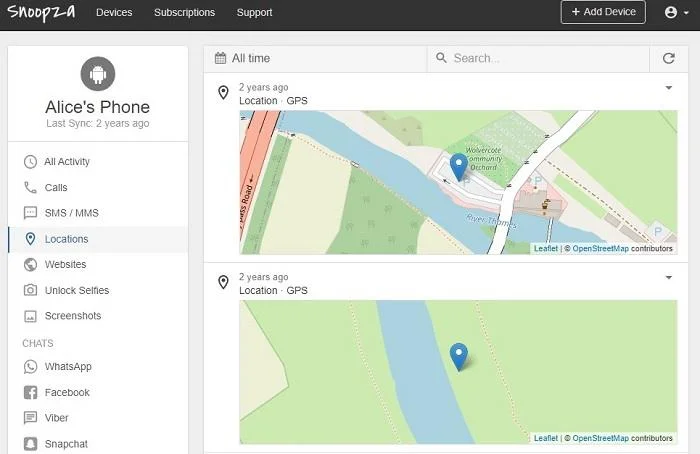Open OpenStreetMap link on second map

[600, 438]
